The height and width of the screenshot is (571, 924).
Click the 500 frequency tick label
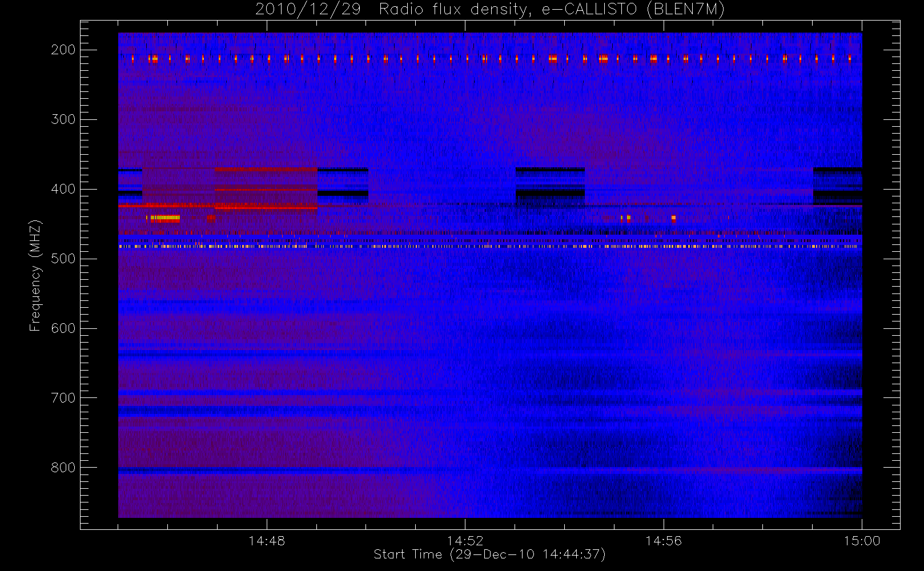click(63, 259)
